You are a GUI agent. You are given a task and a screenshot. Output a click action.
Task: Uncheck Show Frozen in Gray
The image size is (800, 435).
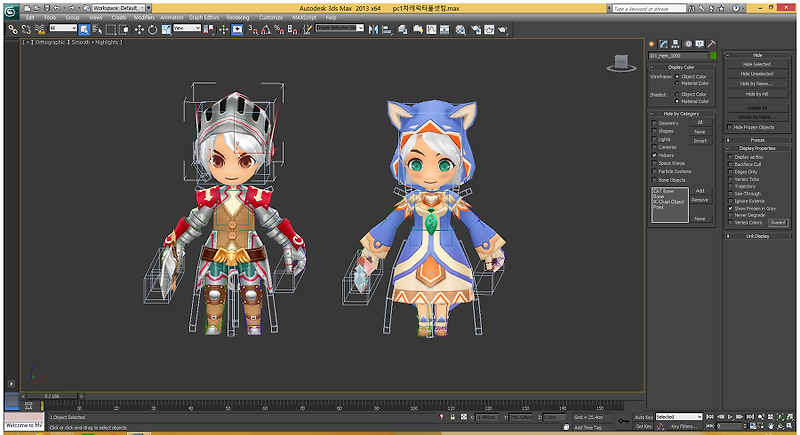[x=731, y=208]
